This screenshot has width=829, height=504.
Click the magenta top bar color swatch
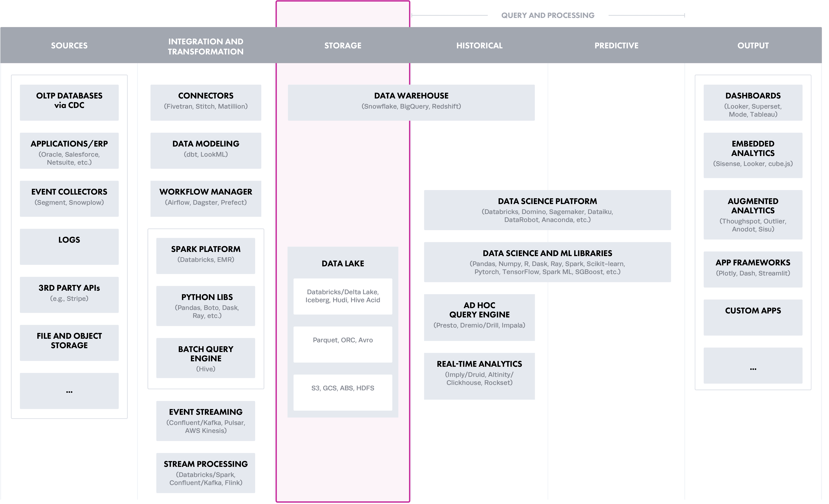tap(343, 12)
